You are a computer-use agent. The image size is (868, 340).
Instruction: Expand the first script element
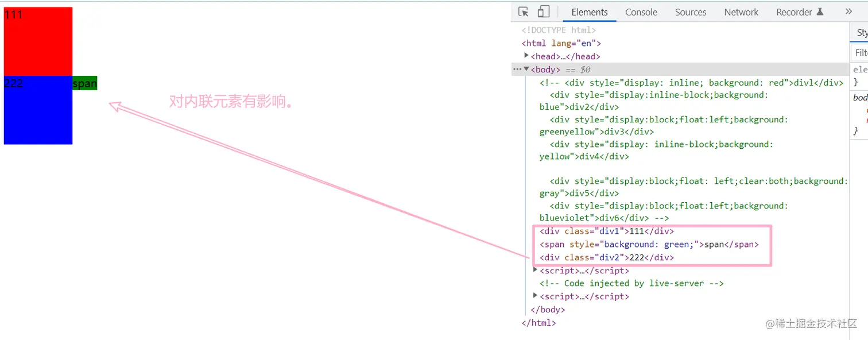[x=536, y=270]
